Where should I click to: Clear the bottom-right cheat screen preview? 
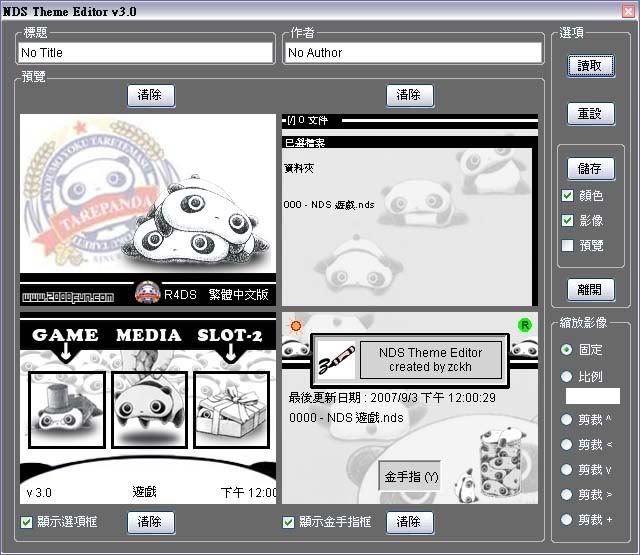(x=410, y=522)
